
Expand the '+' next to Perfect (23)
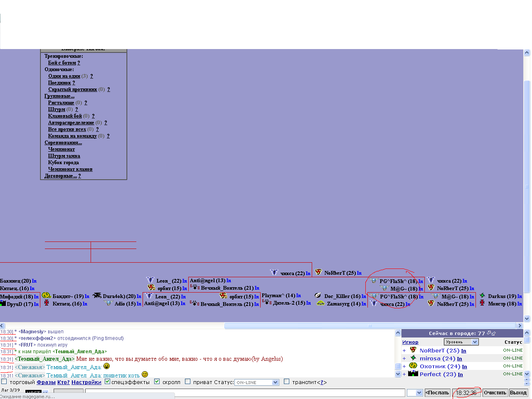pyautogui.click(x=404, y=374)
